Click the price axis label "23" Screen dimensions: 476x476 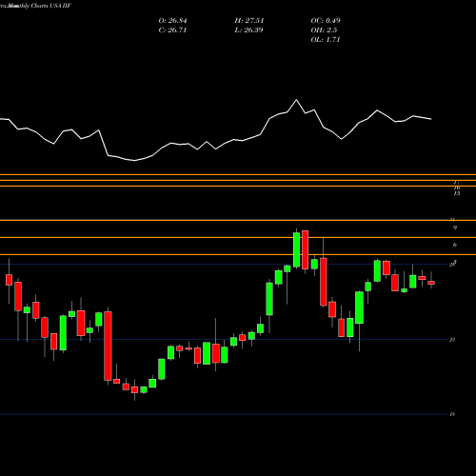click(x=452, y=340)
